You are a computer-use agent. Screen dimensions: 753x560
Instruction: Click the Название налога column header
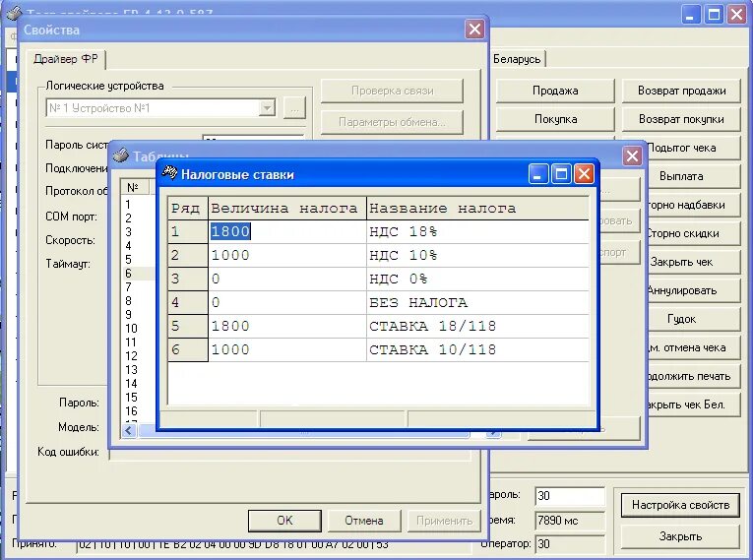477,208
